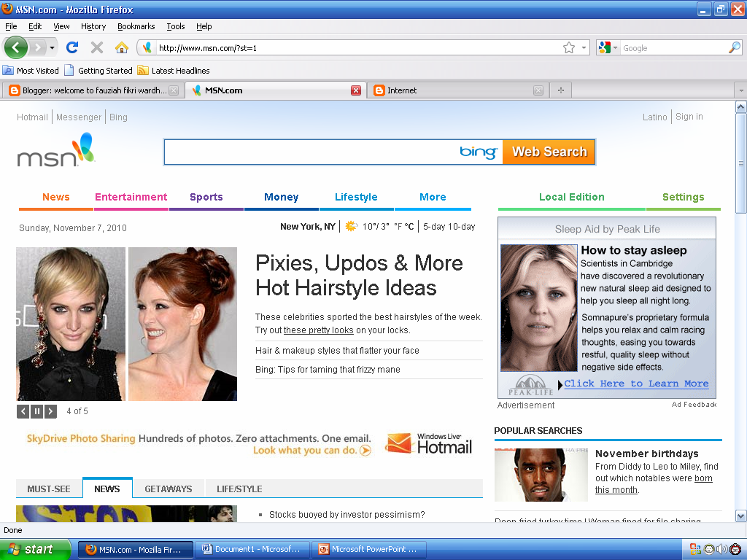Open the Hotmail link at top
747x560 pixels.
pyautogui.click(x=32, y=117)
